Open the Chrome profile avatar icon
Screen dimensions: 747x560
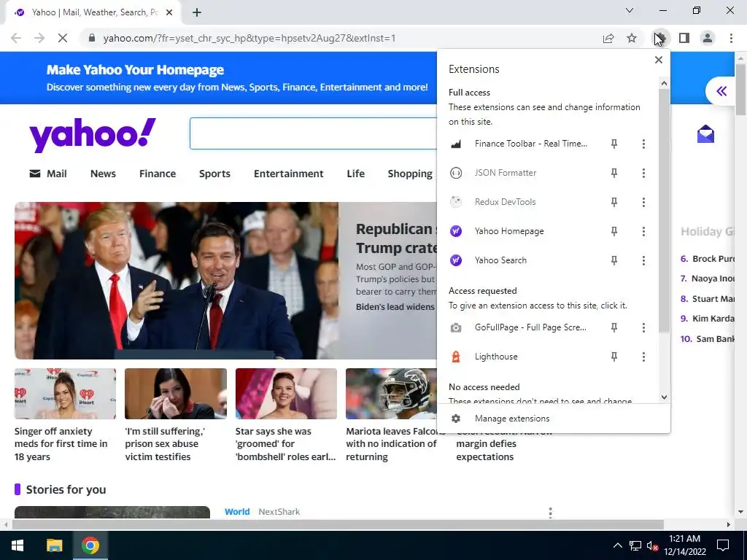[x=708, y=38]
